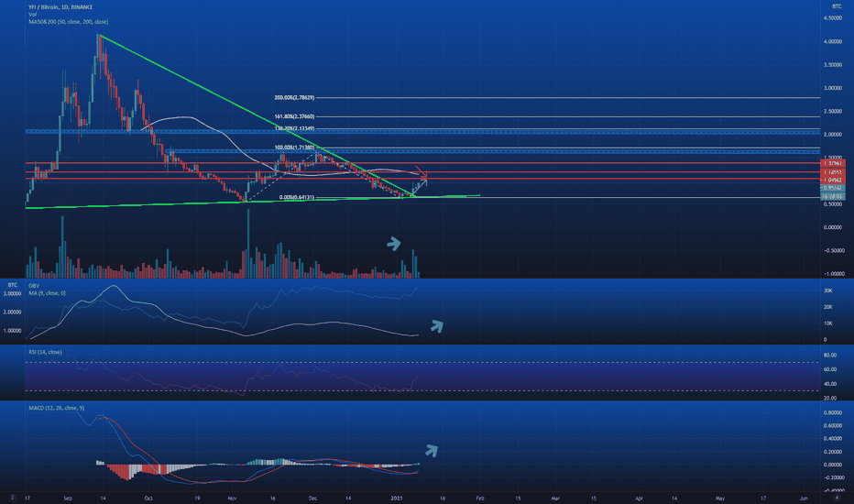Select the YFI / Bitcoin, 1D, BINANCE title

(60, 7)
